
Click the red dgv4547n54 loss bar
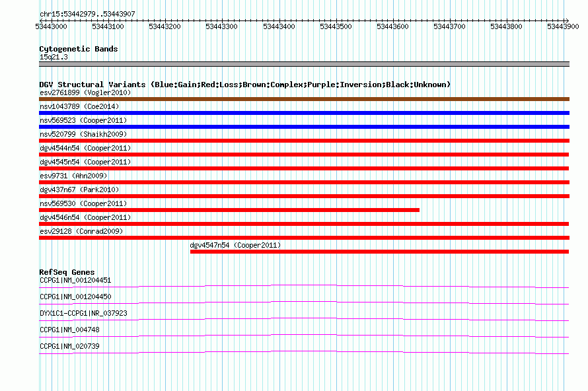(379, 252)
